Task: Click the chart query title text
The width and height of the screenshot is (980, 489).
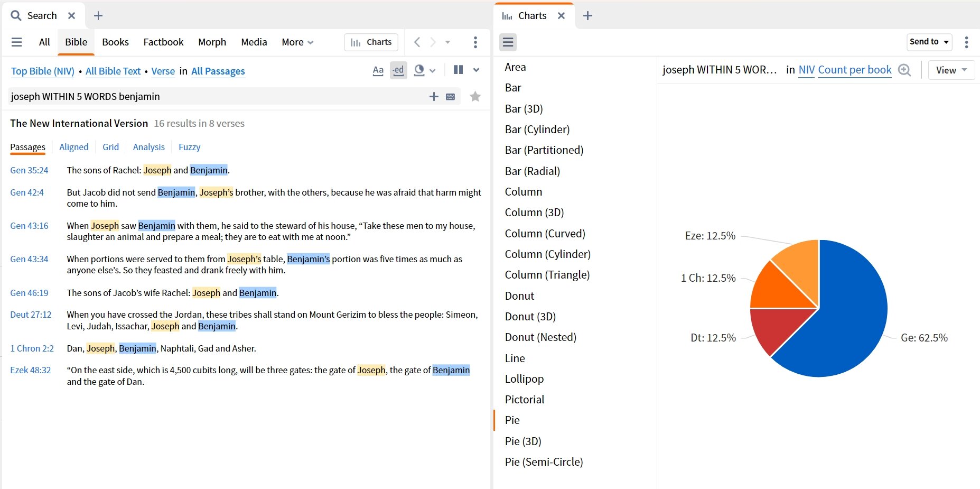Action: [x=720, y=70]
